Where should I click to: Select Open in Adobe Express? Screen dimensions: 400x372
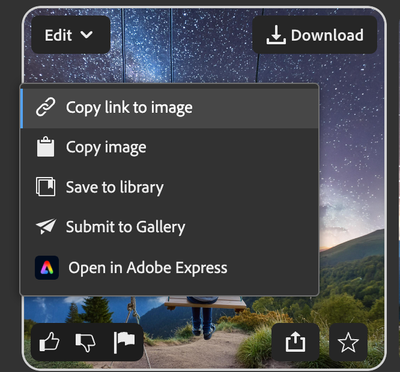pyautogui.click(x=170, y=268)
